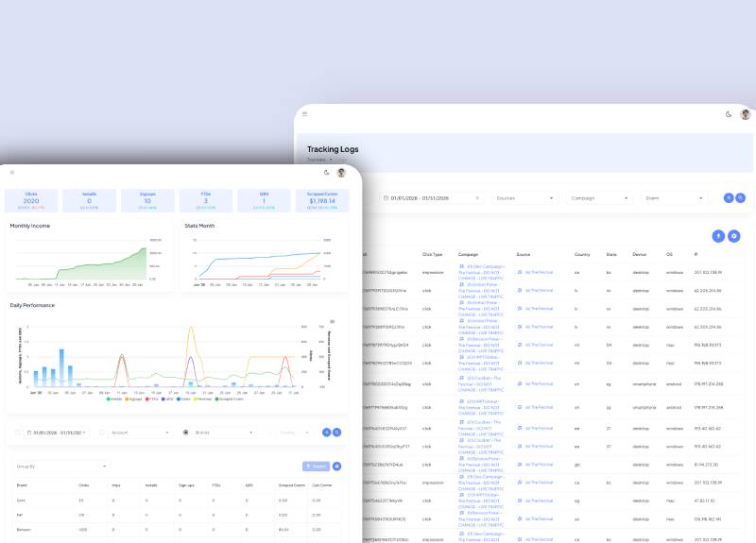Click search button in Tracking Logs filters

(x=741, y=198)
